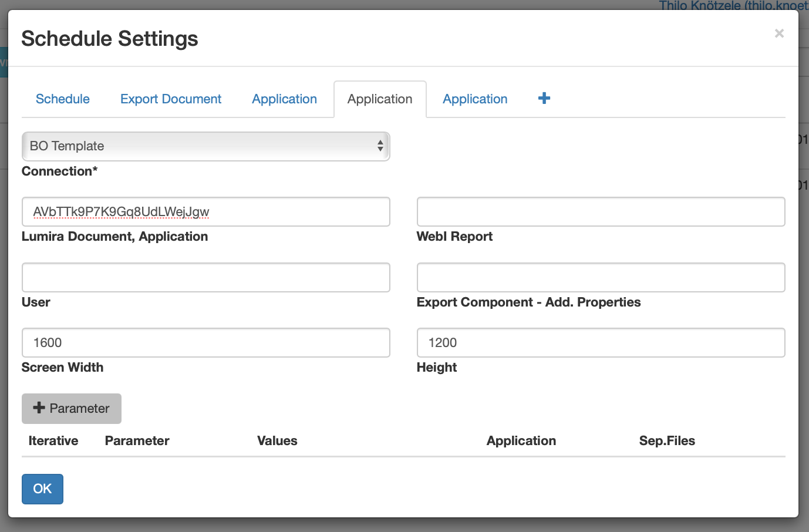Click the "Height" label
Image resolution: width=809 pixels, height=532 pixels.
pos(437,368)
